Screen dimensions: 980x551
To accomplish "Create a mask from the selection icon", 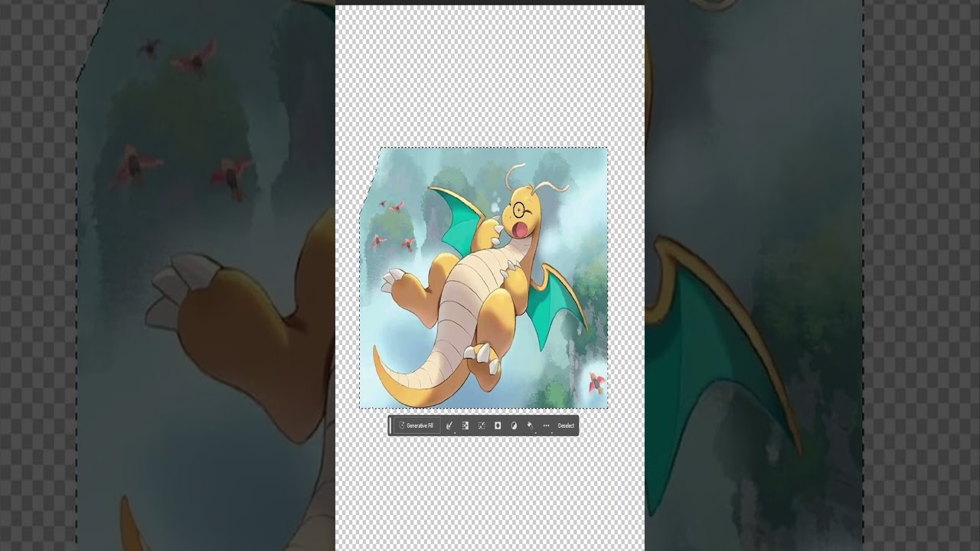I will click(498, 425).
